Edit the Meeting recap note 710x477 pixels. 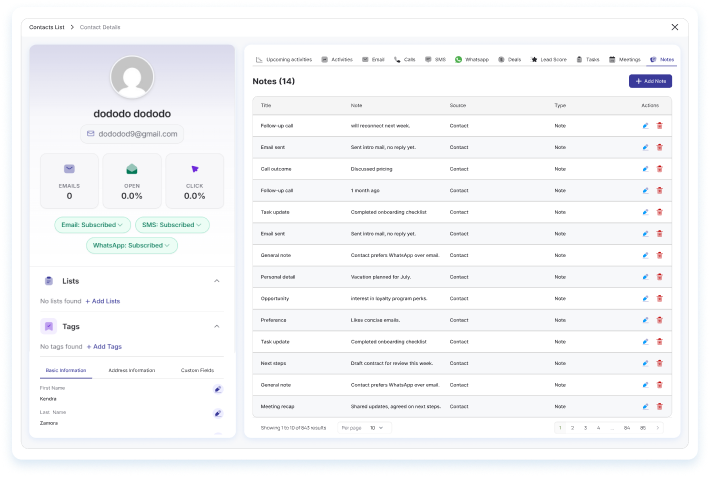[645, 407]
